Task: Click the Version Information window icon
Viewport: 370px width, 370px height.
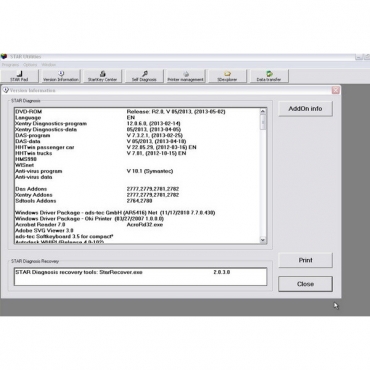Action: 6,90
